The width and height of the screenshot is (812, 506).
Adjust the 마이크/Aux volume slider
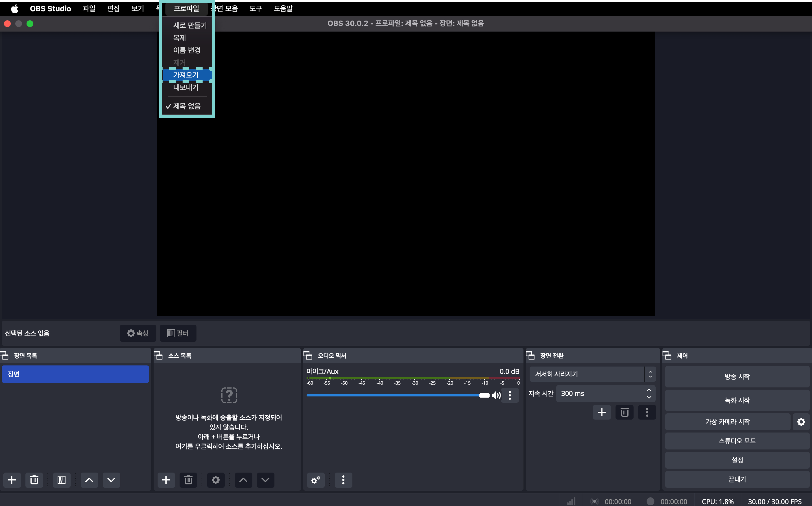pos(484,395)
